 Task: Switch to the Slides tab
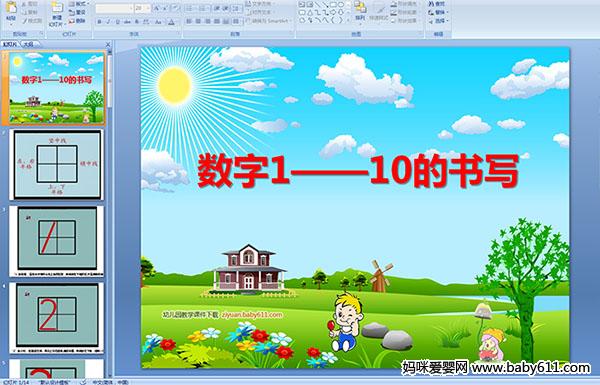click(x=10, y=44)
